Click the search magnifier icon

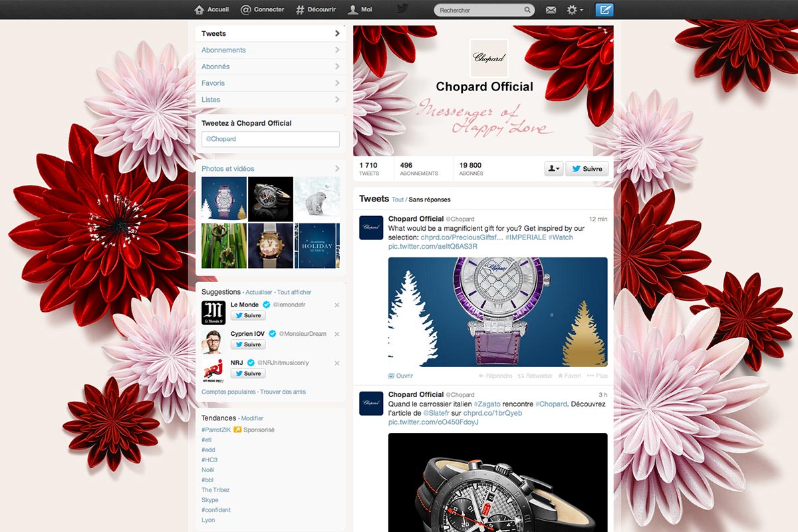click(527, 10)
